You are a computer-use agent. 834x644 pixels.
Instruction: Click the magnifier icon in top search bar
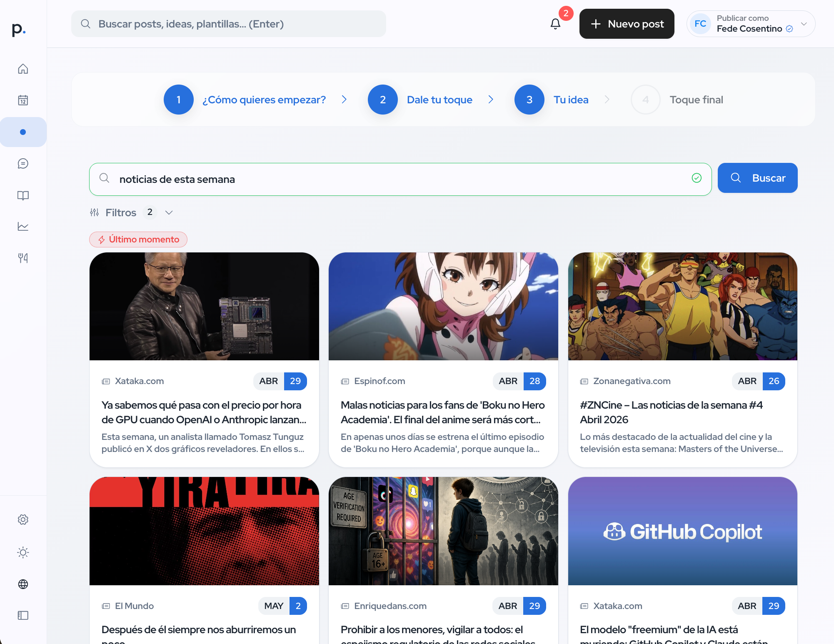(x=85, y=24)
